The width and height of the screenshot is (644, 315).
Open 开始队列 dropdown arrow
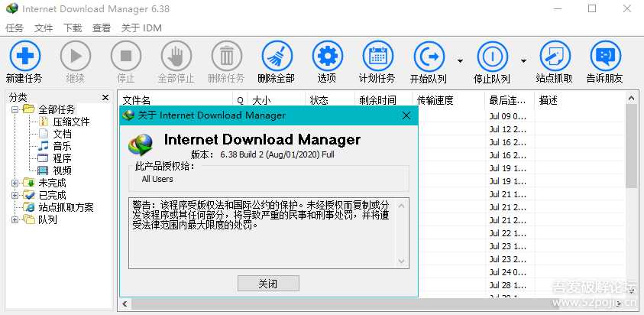[460, 61]
